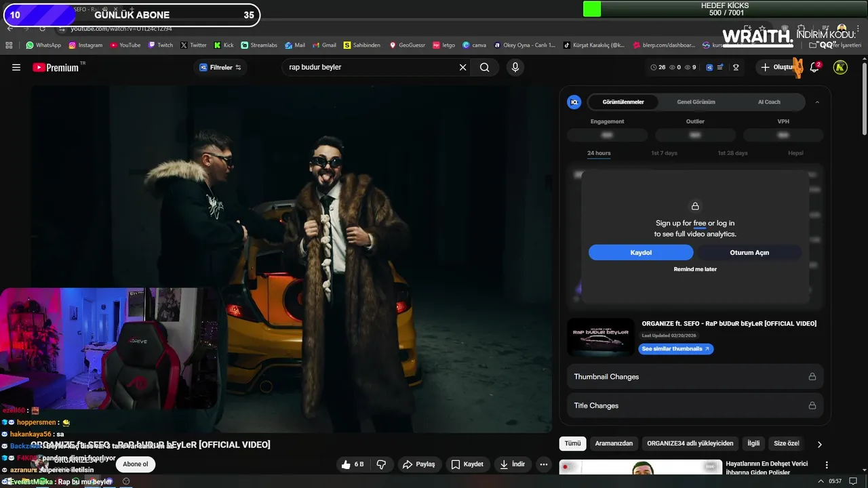Select the 1st 28 days range tab

(732, 153)
